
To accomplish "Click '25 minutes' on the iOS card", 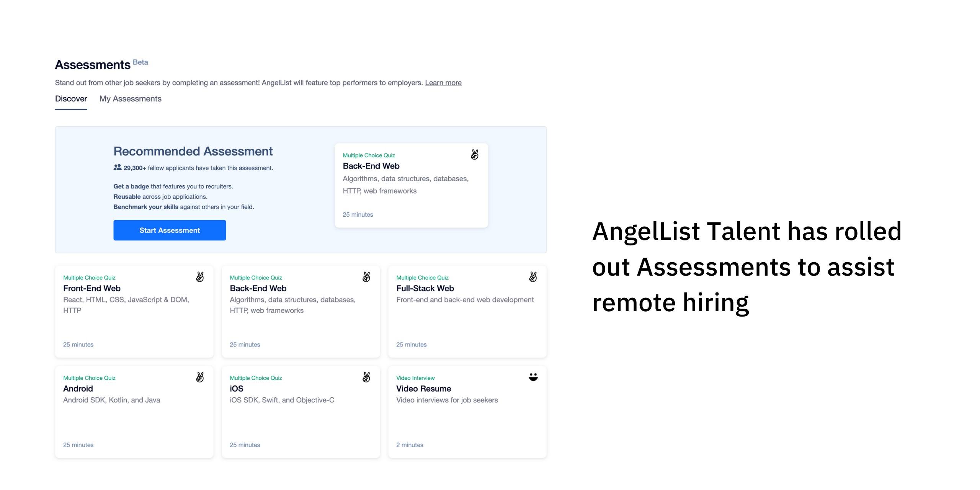I will point(245,445).
